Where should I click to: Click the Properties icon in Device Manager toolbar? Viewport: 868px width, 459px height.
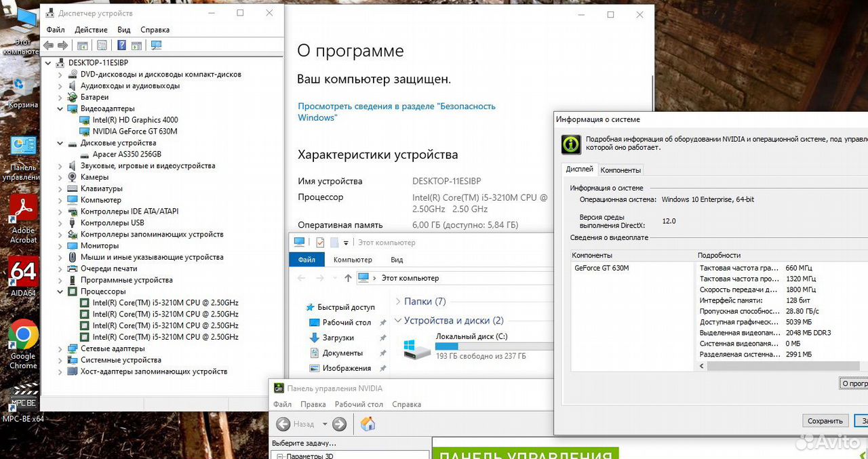coord(102,45)
